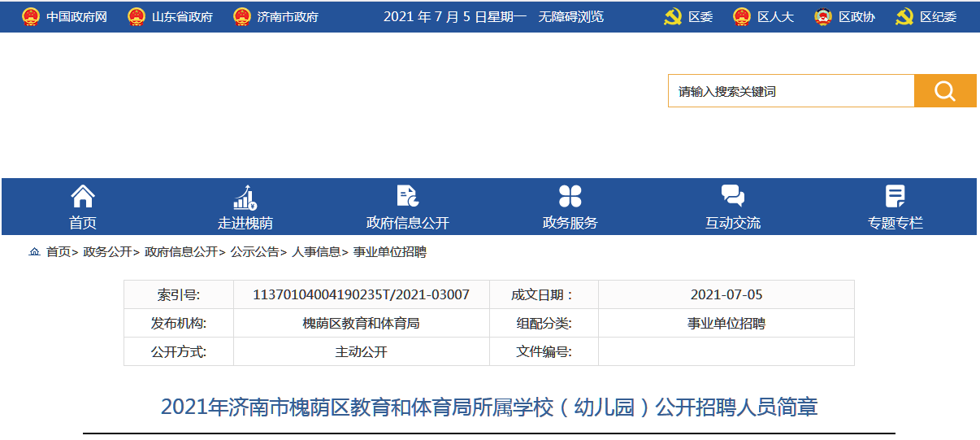Click 首页 in the breadcrumb trail
Image resolution: width=980 pixels, height=440 pixels.
pyautogui.click(x=59, y=252)
